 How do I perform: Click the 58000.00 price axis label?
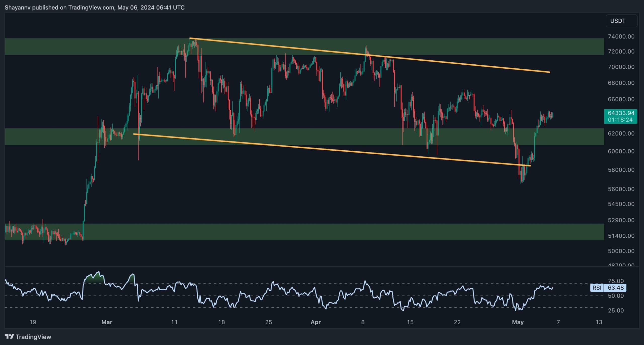[621, 170]
